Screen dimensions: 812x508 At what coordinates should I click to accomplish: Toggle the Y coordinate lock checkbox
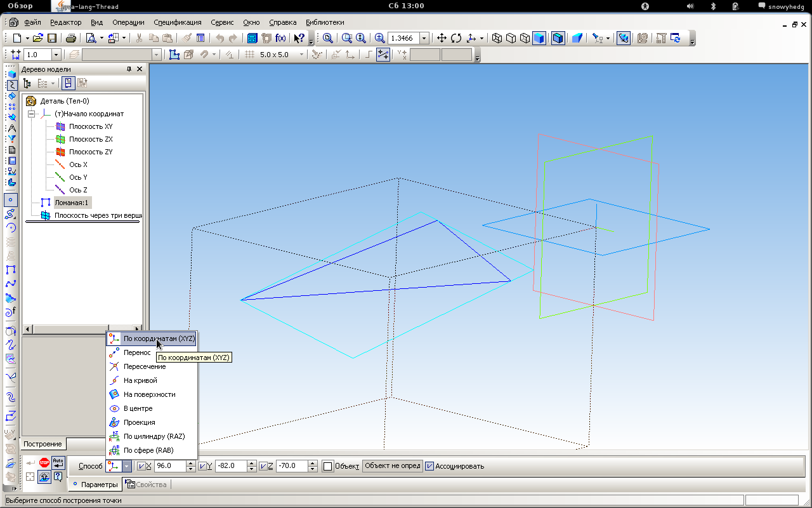pos(202,467)
